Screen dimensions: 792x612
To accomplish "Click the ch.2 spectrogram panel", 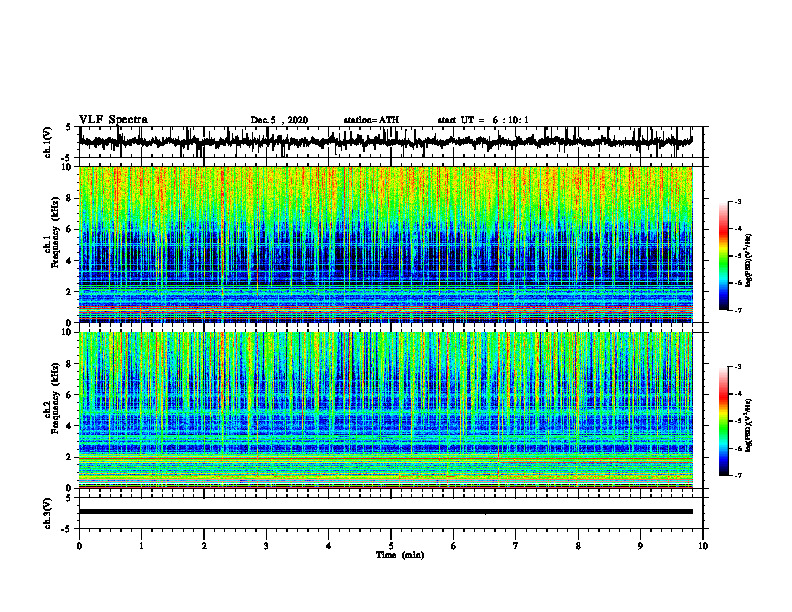I will click(x=385, y=410).
